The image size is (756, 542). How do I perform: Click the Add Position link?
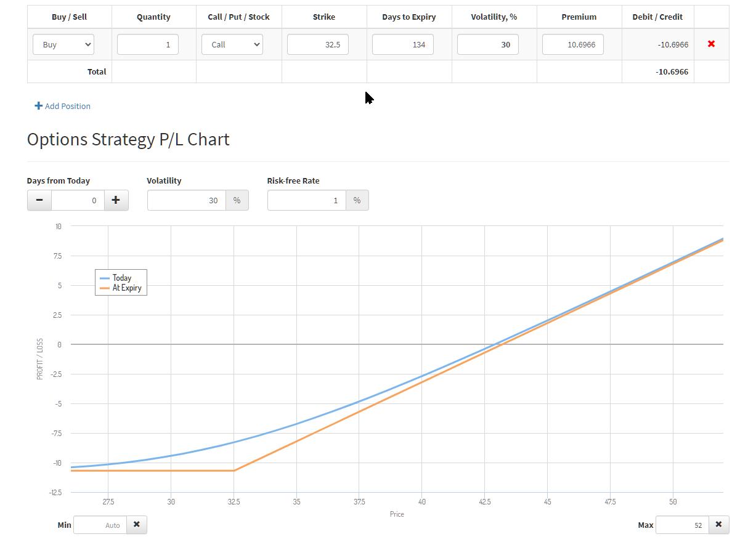pos(63,106)
